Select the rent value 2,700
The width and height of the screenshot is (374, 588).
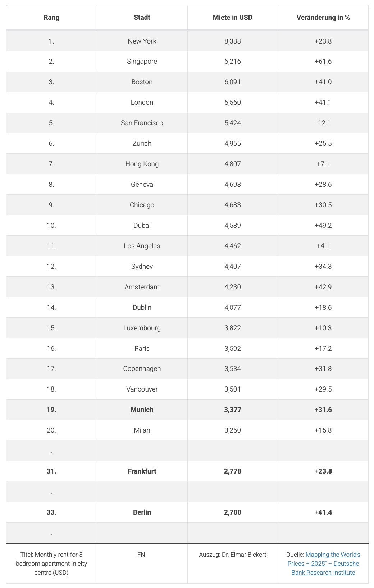pyautogui.click(x=233, y=512)
